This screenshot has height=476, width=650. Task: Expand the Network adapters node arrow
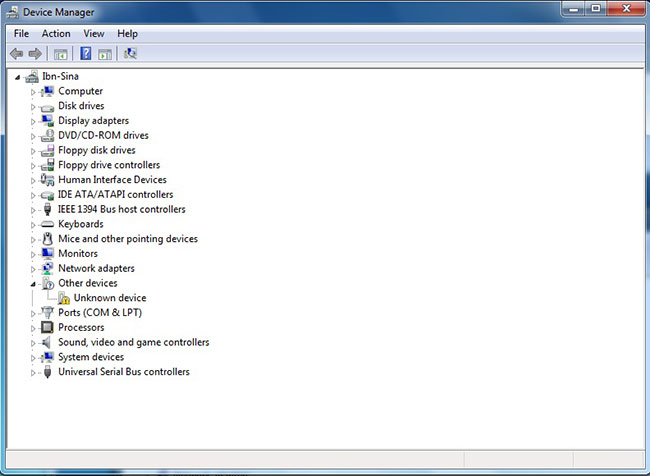click(33, 270)
